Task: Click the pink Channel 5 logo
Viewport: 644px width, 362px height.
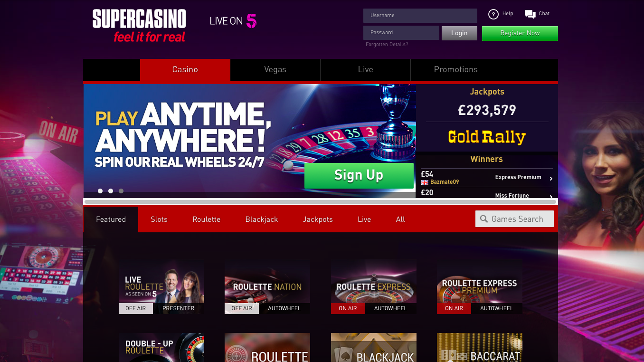Action: (251, 21)
